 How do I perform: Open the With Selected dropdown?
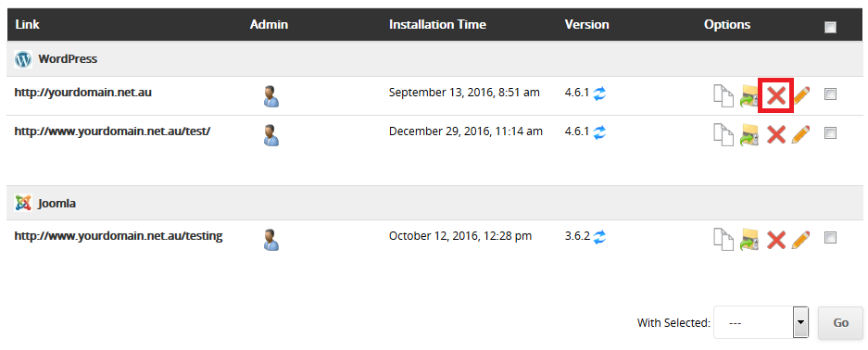[761, 322]
